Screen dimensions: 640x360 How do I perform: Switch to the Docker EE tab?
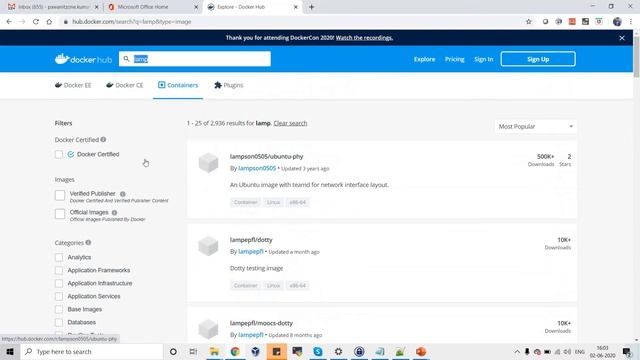coord(73,85)
